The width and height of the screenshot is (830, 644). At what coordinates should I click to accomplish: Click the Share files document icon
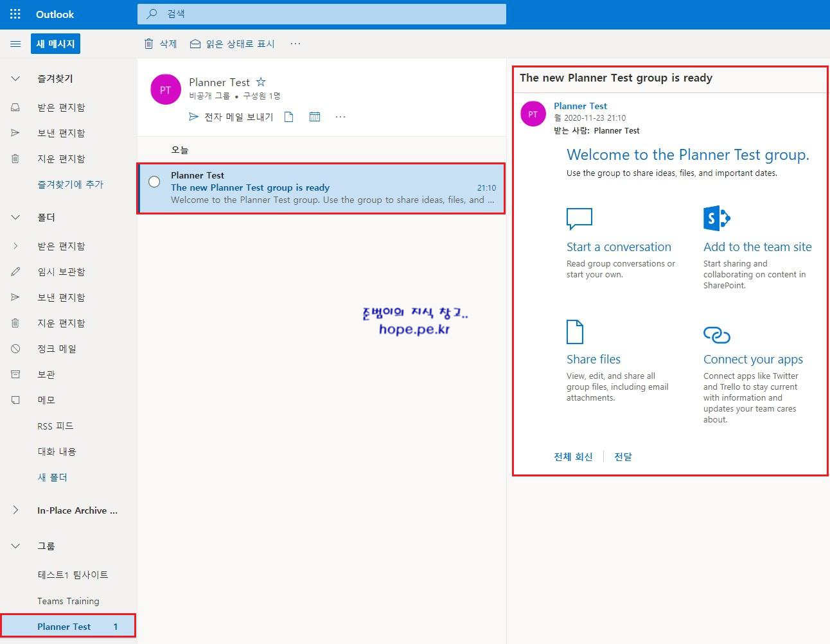(575, 332)
